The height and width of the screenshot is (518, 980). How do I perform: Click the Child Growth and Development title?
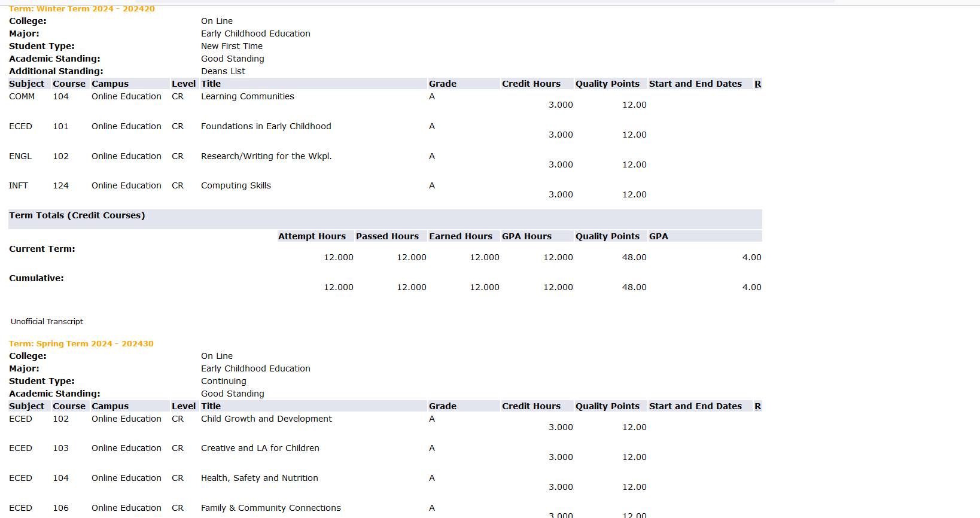[266, 419]
